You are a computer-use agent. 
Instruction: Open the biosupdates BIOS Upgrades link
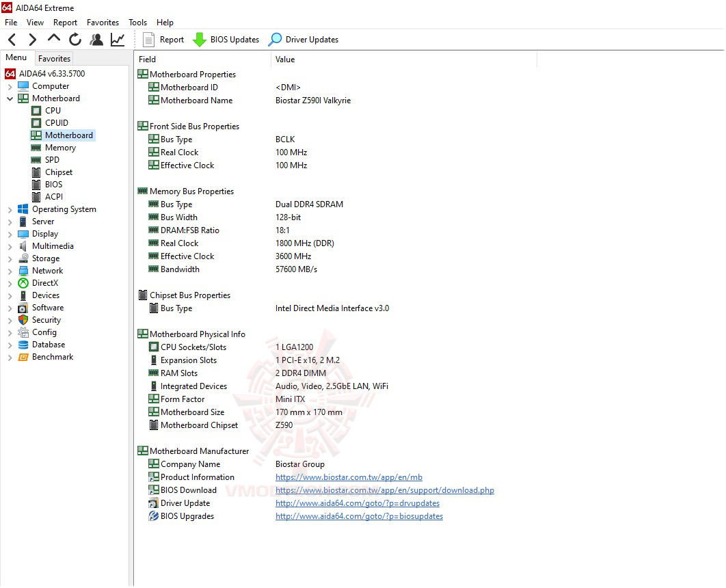360,516
